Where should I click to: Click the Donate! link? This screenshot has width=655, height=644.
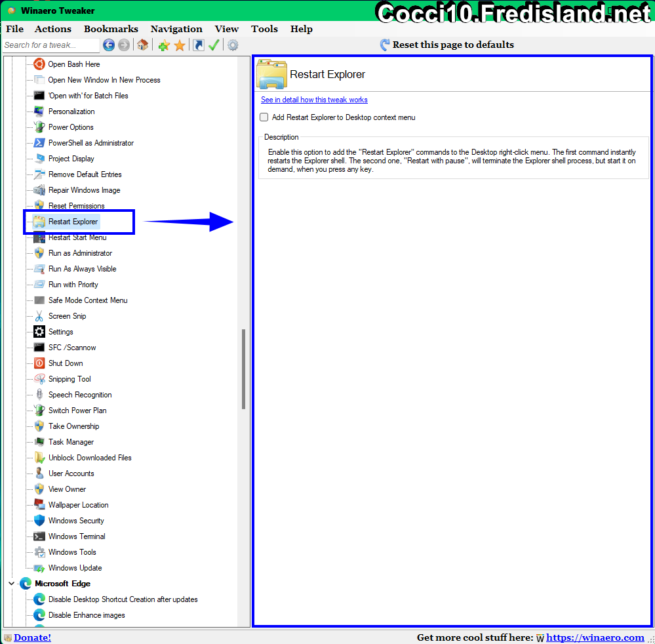[32, 637]
